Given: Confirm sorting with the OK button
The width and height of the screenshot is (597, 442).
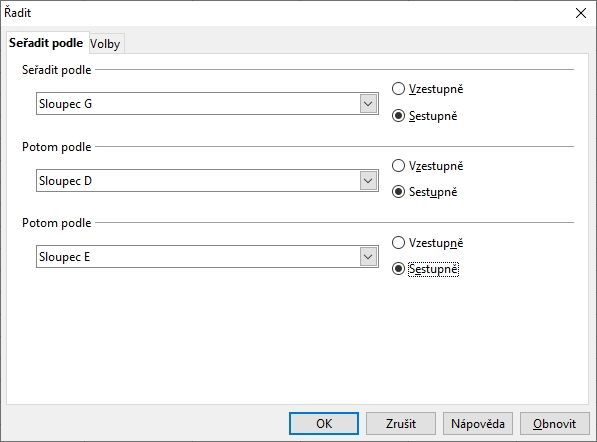Looking at the screenshot, I should click(324, 423).
